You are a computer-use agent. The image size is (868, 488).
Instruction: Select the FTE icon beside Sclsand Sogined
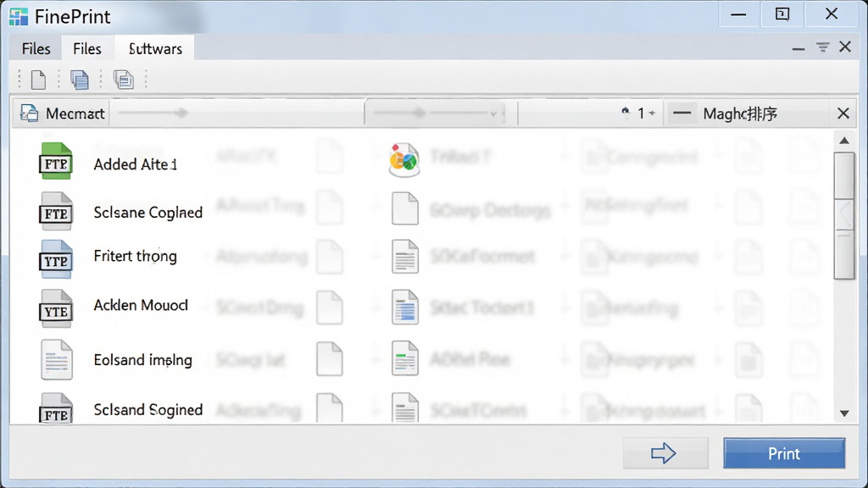pos(55,408)
